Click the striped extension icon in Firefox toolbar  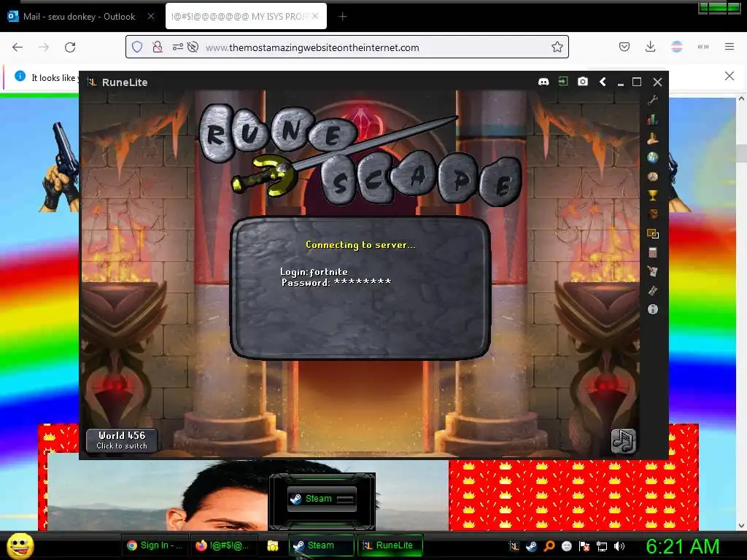point(676,47)
